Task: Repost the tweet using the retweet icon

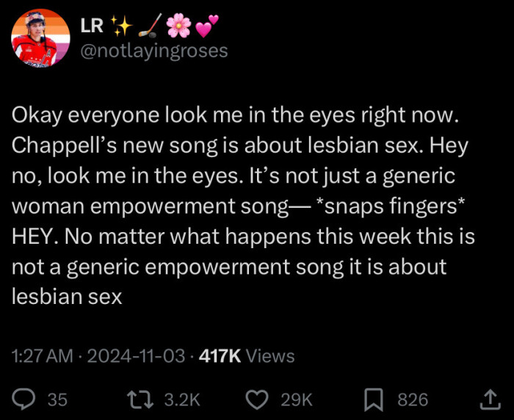Action: pyautogui.click(x=138, y=399)
